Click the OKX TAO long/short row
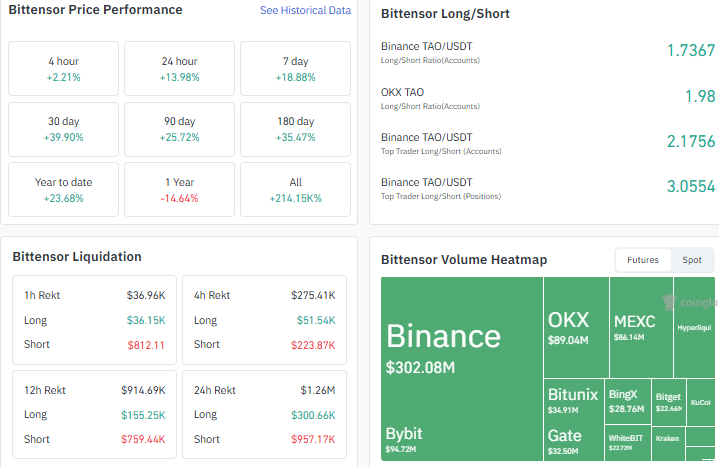This screenshot has height=467, width=719. tap(548, 98)
